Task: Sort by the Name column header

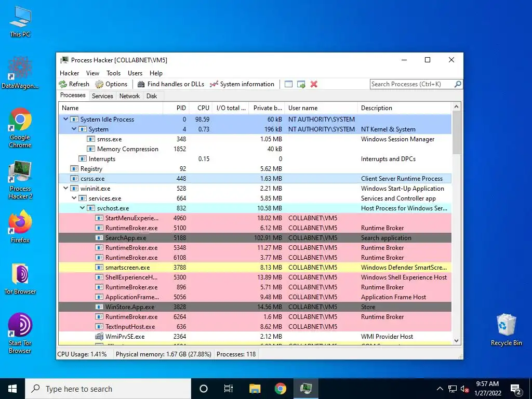Action: click(111, 108)
